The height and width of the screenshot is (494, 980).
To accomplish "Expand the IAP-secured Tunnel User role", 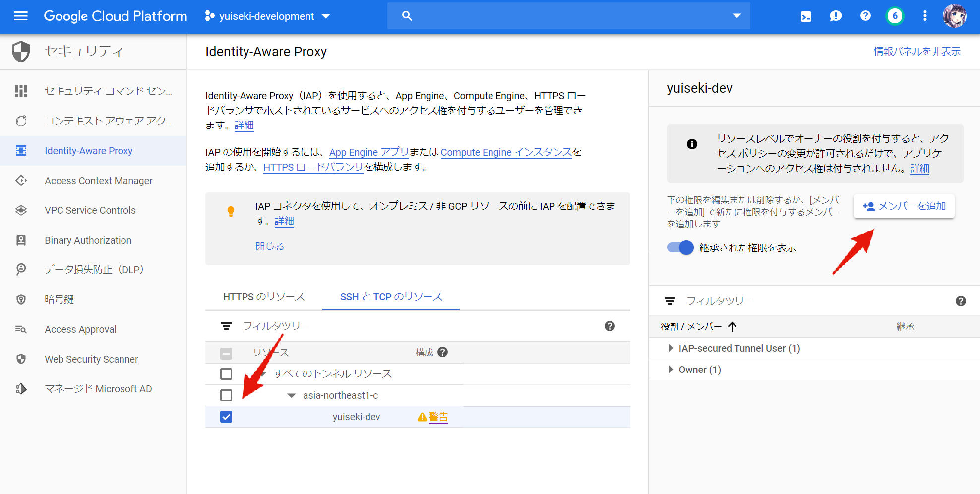I will pos(671,348).
